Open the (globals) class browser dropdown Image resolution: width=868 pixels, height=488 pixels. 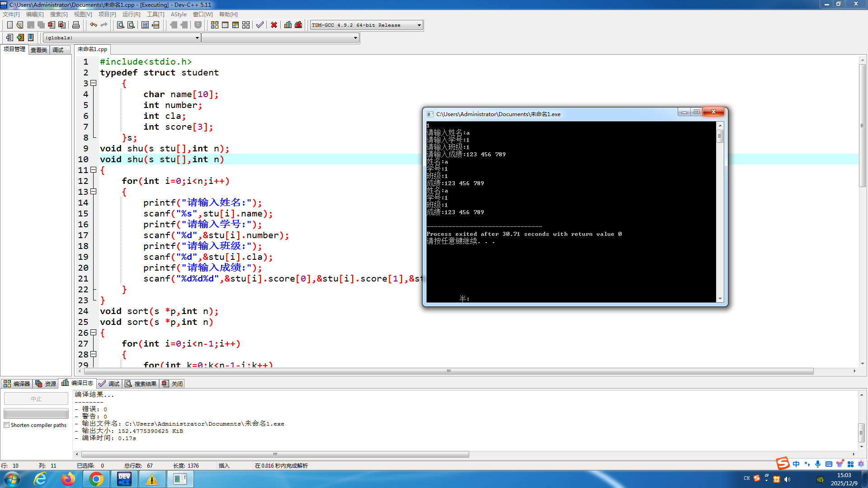coord(196,38)
